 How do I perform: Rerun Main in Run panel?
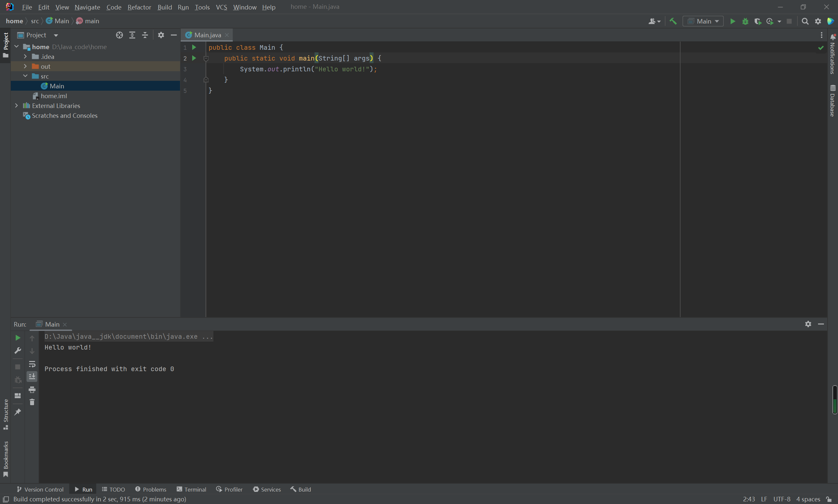point(18,338)
